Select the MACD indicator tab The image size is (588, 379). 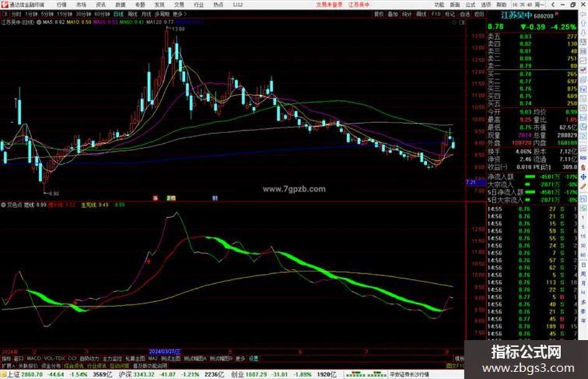coord(34,358)
